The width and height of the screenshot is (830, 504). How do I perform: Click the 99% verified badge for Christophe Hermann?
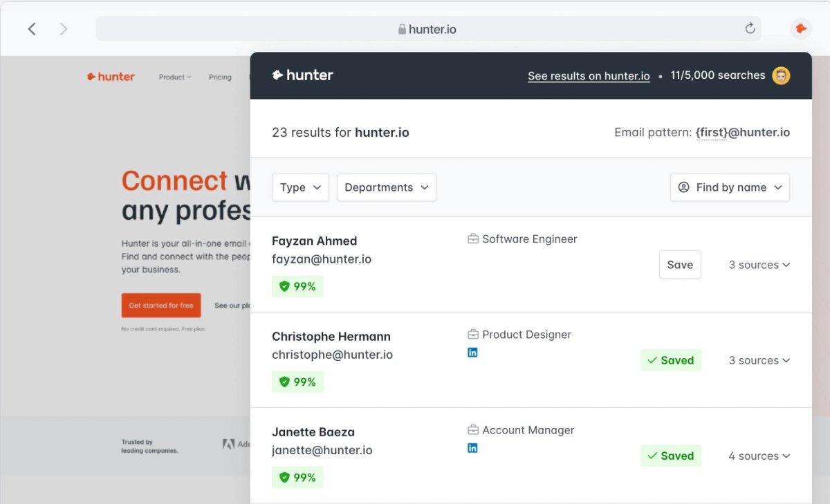point(297,382)
